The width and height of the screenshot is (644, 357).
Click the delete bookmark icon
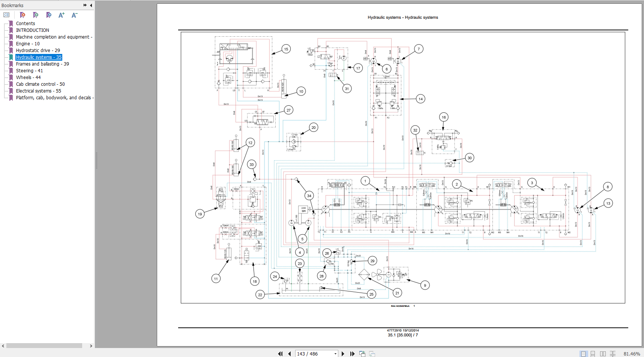[x=23, y=15]
